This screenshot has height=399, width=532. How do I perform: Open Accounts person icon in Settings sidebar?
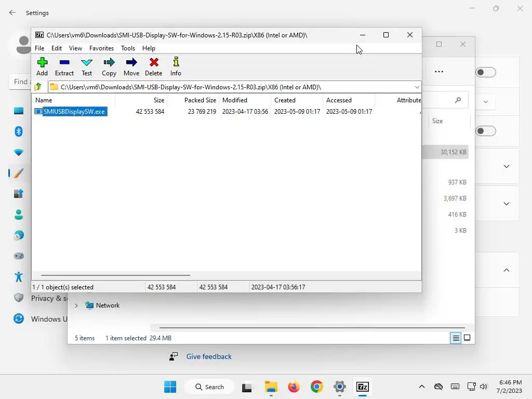click(x=19, y=215)
